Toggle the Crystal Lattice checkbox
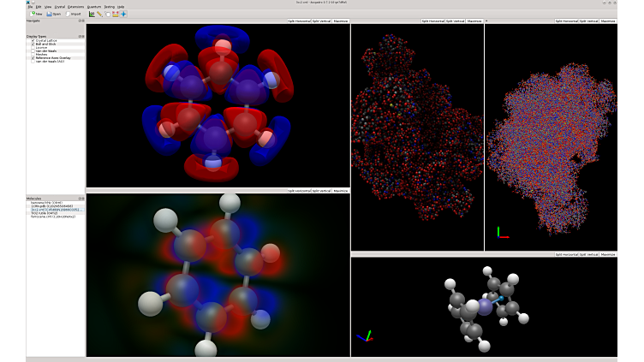 pos(33,40)
